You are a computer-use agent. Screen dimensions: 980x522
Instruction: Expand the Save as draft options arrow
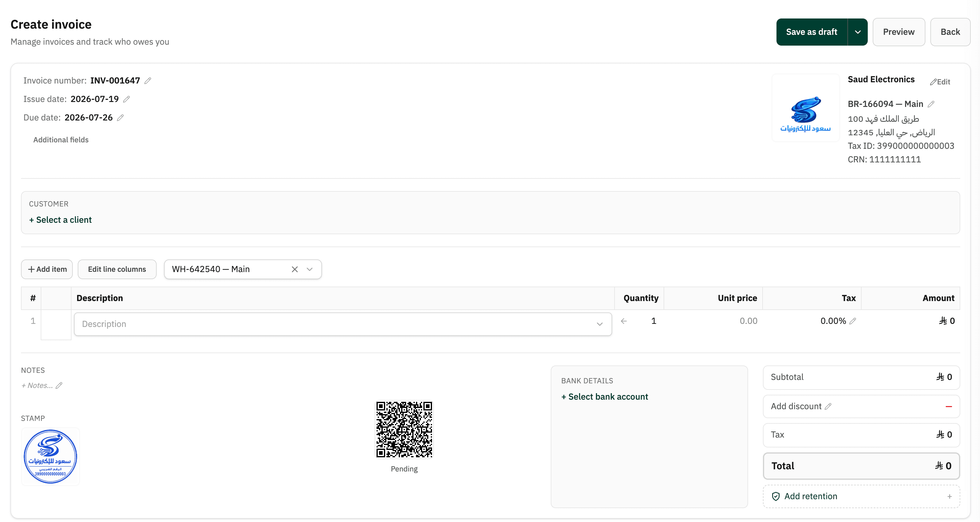click(x=858, y=32)
